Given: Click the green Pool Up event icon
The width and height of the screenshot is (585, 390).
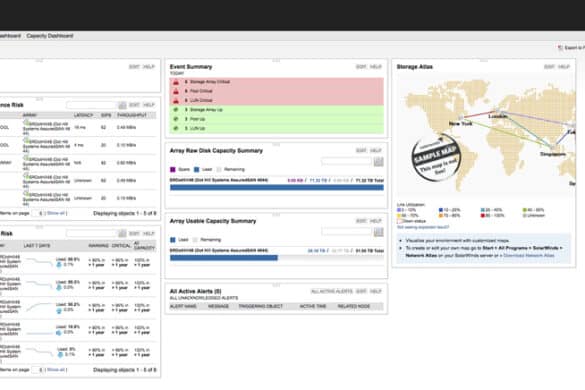Looking at the screenshot, I should point(176,119).
